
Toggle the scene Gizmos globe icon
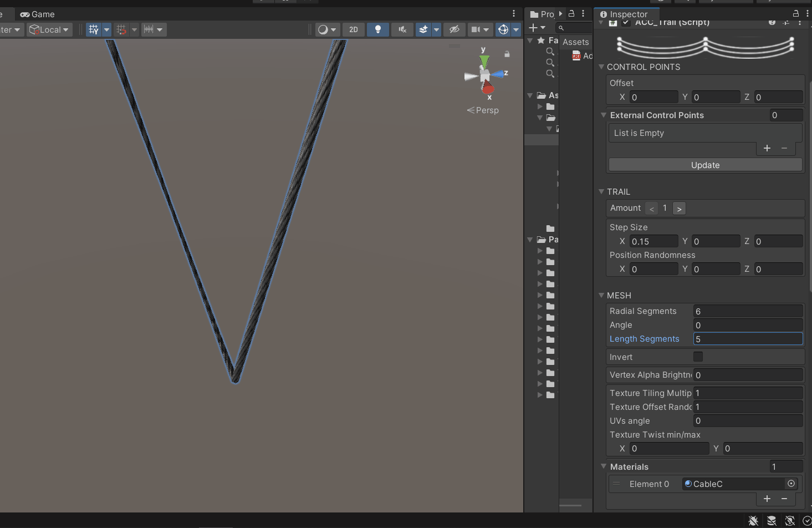coord(503,30)
